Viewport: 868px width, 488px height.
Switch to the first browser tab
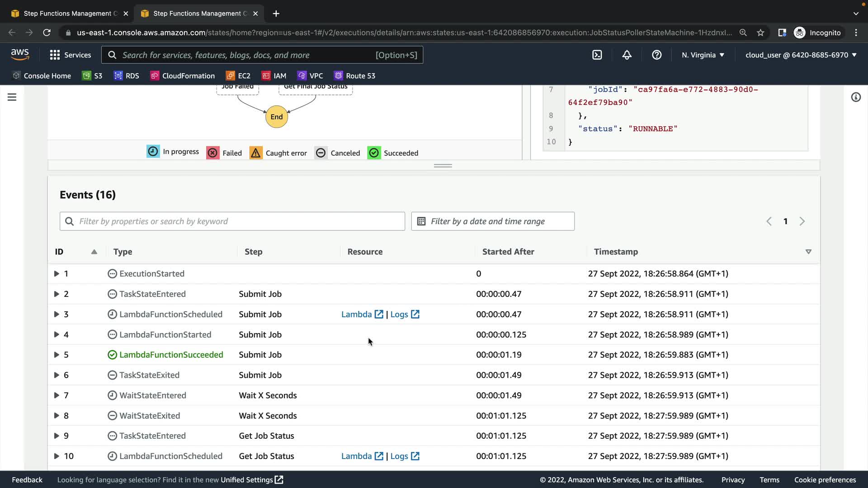68,14
